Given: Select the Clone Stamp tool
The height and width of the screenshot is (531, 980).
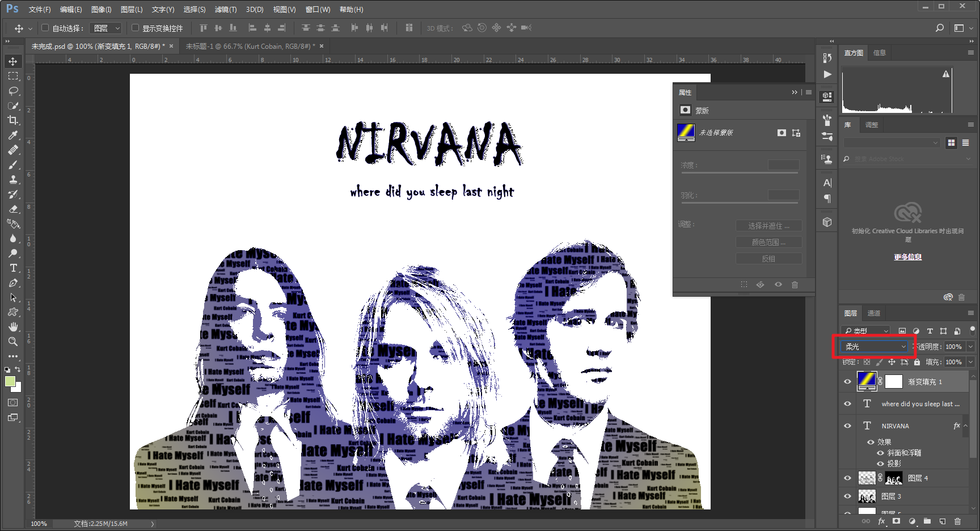Looking at the screenshot, I should [x=13, y=179].
